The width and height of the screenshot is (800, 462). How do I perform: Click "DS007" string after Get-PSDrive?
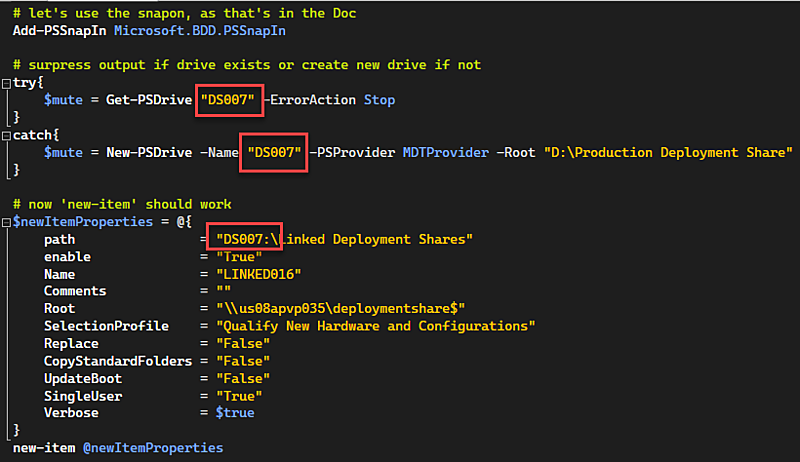pos(228,100)
